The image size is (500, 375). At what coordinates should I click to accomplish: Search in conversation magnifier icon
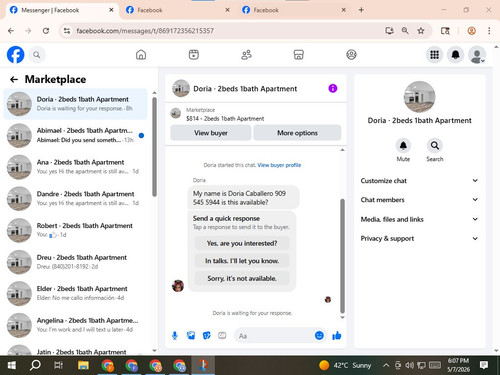(x=435, y=146)
